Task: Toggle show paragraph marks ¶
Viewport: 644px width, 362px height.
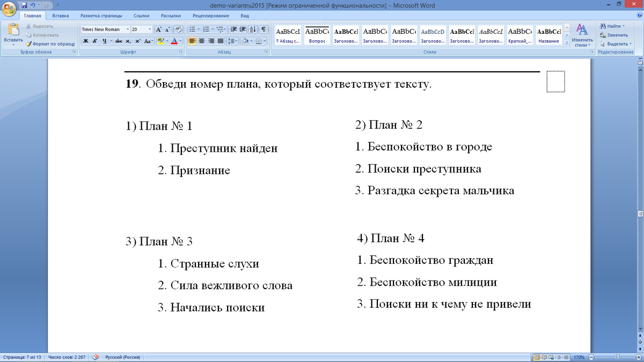Action: pyautogui.click(x=264, y=29)
